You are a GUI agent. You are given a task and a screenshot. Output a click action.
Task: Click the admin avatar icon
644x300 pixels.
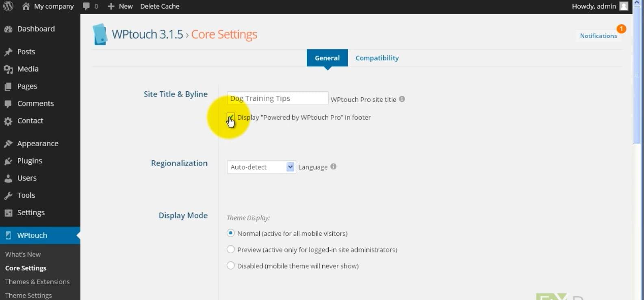624,6
